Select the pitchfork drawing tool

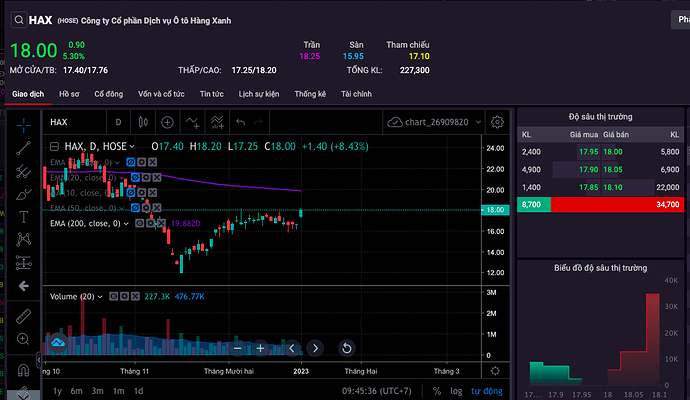tap(23, 171)
